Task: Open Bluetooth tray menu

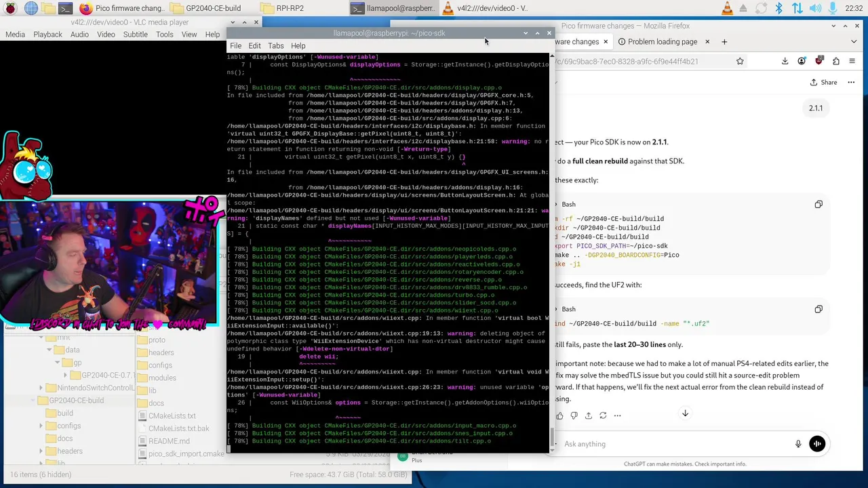Action: [x=779, y=8]
